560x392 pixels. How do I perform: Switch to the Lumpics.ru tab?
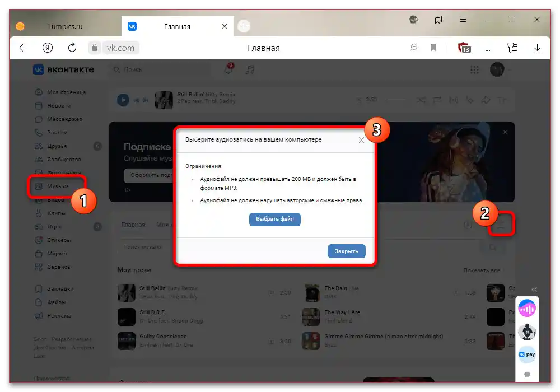click(x=65, y=26)
